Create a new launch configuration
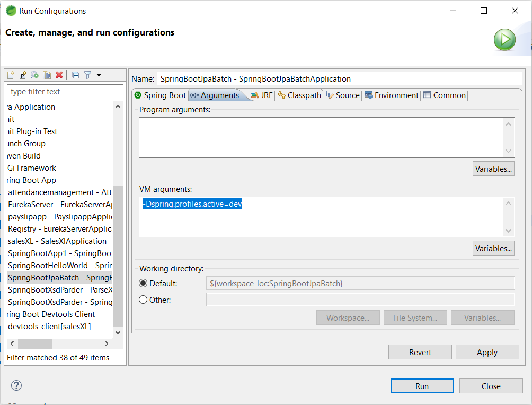This screenshot has height=405, width=532. click(11, 75)
